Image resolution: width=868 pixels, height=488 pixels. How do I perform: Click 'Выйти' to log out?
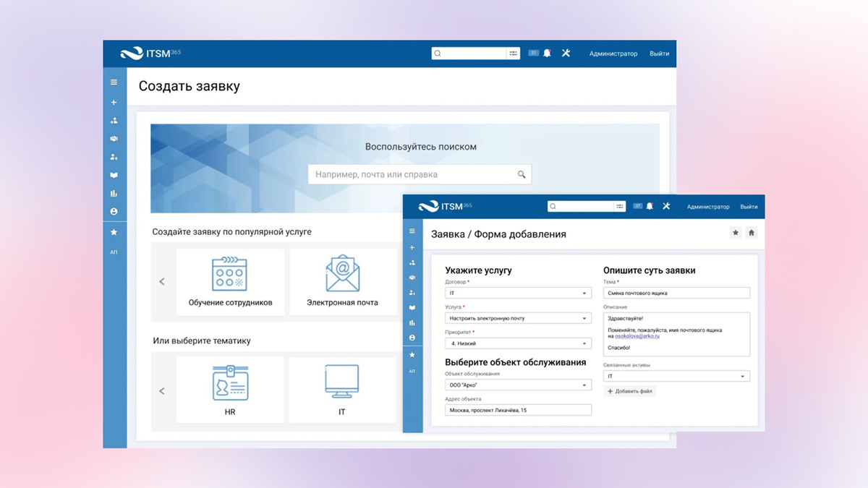tap(659, 53)
